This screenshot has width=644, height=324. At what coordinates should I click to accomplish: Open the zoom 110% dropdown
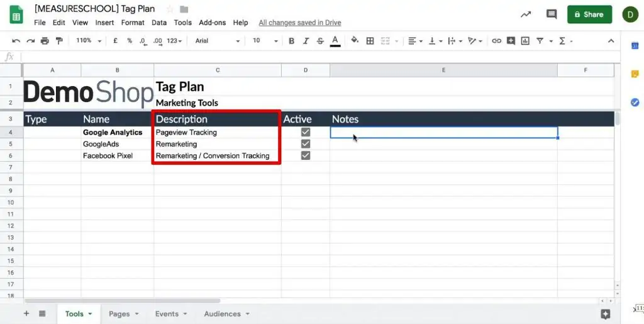(88, 41)
